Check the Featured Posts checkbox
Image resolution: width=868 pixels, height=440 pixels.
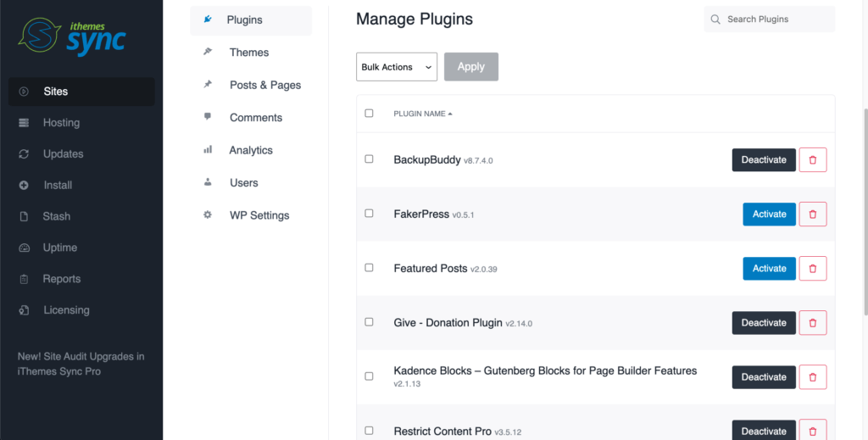(x=370, y=267)
